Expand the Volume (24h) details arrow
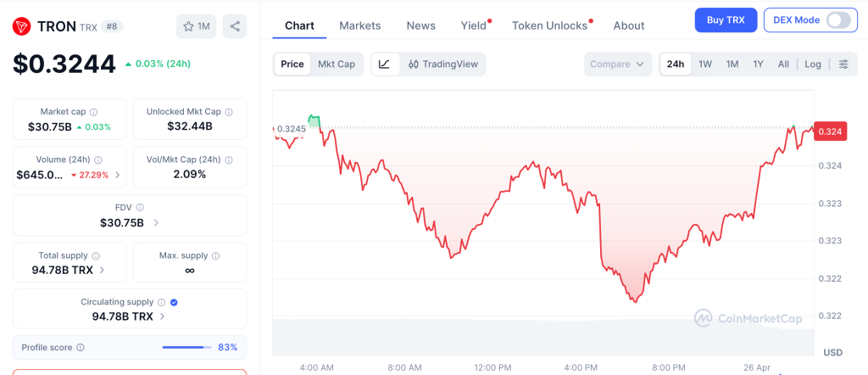This screenshot has height=375, width=868. tap(117, 175)
